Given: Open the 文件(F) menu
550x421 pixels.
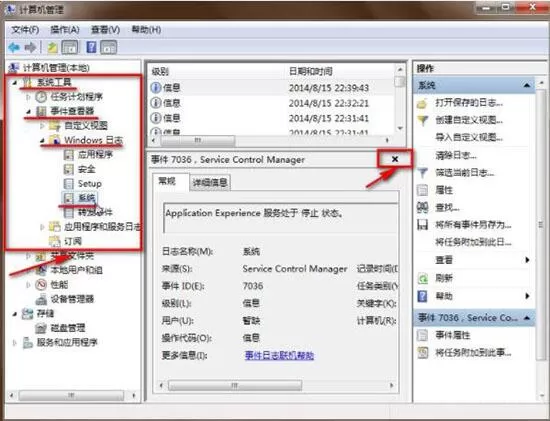Looking at the screenshot, I should pos(25,30).
